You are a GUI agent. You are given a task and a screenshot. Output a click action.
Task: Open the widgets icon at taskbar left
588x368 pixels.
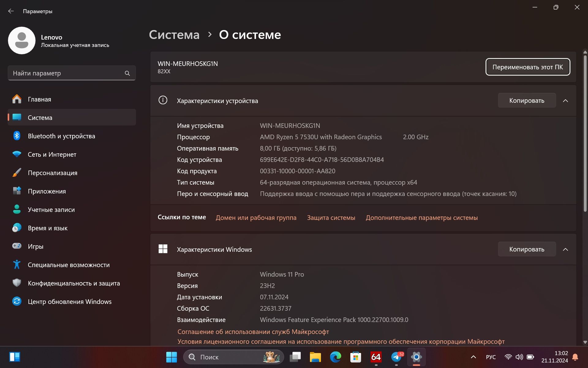point(14,357)
